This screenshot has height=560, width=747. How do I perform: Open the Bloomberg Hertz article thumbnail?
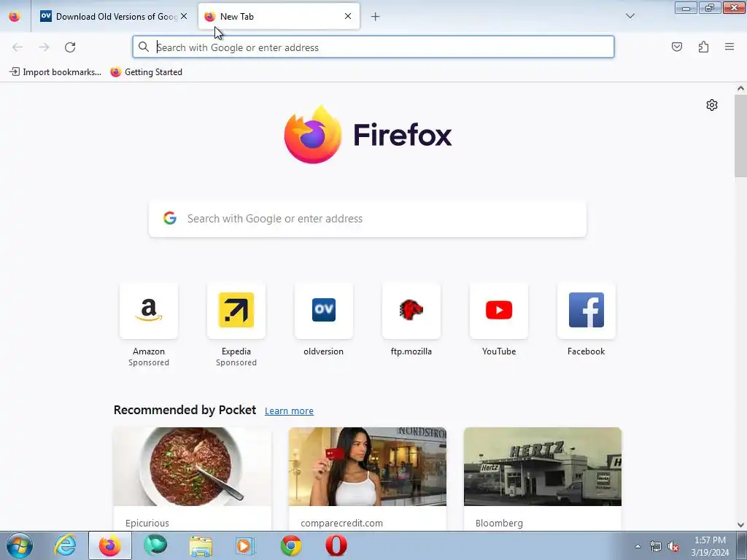543,467
